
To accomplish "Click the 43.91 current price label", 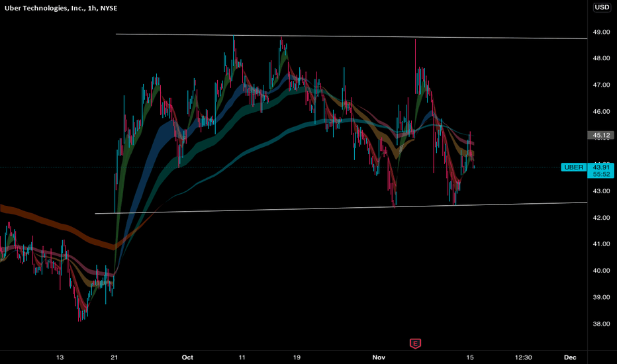I will coord(601,167).
